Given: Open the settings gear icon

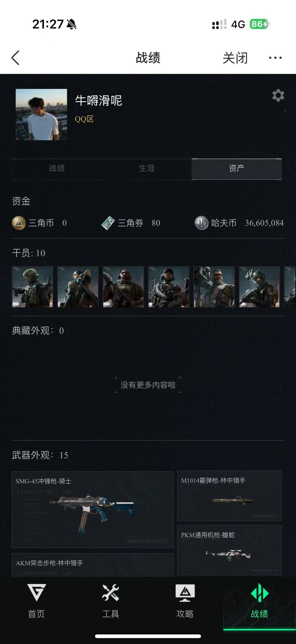Looking at the screenshot, I should pyautogui.click(x=278, y=95).
